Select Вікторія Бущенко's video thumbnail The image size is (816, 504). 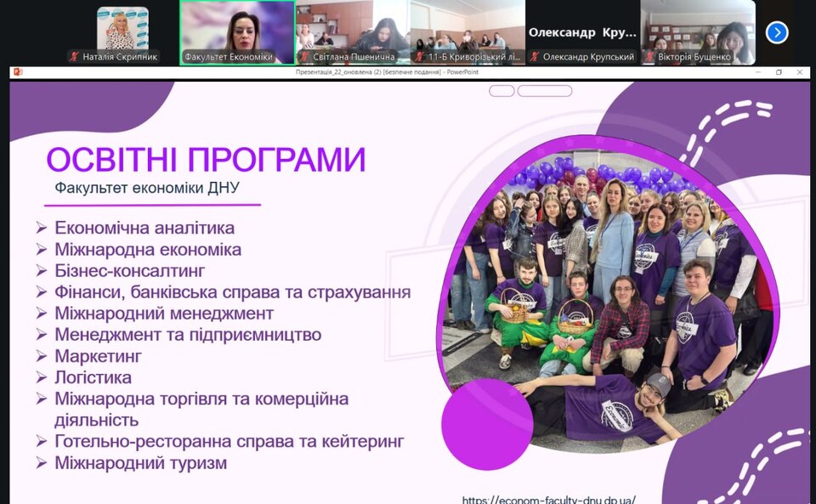click(697, 28)
